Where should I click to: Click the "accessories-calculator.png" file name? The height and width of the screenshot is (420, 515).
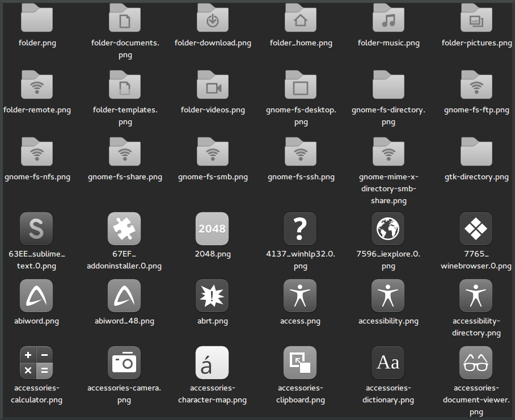[36, 394]
